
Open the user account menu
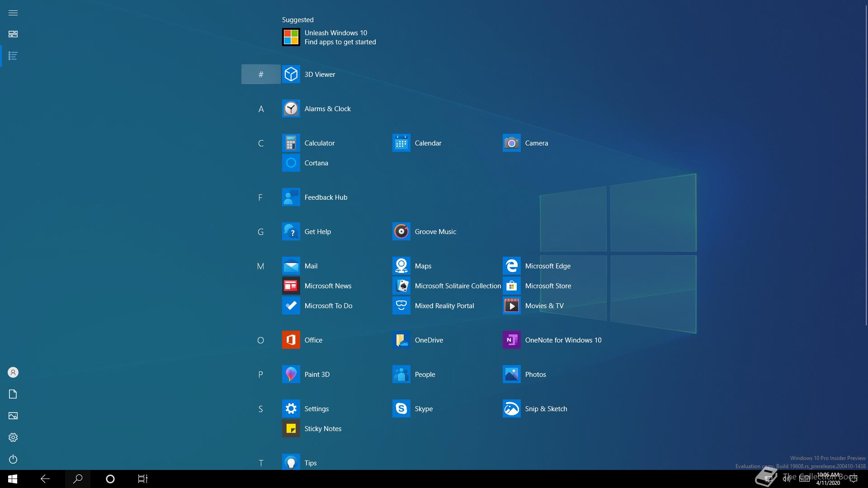click(13, 372)
